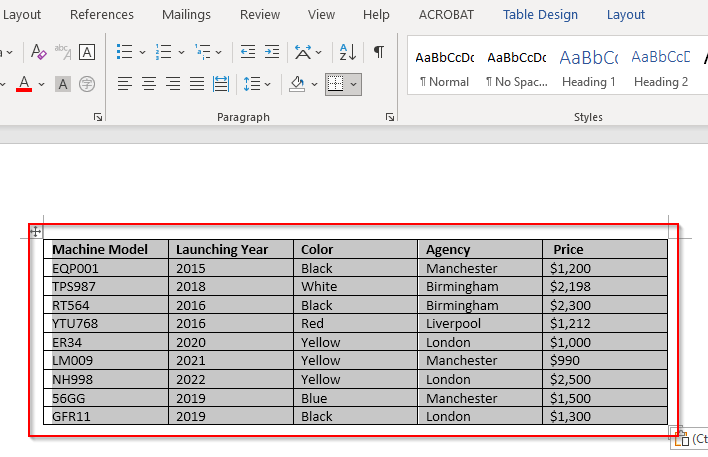Expand the Multilevel List dropdown arrow

point(219,52)
